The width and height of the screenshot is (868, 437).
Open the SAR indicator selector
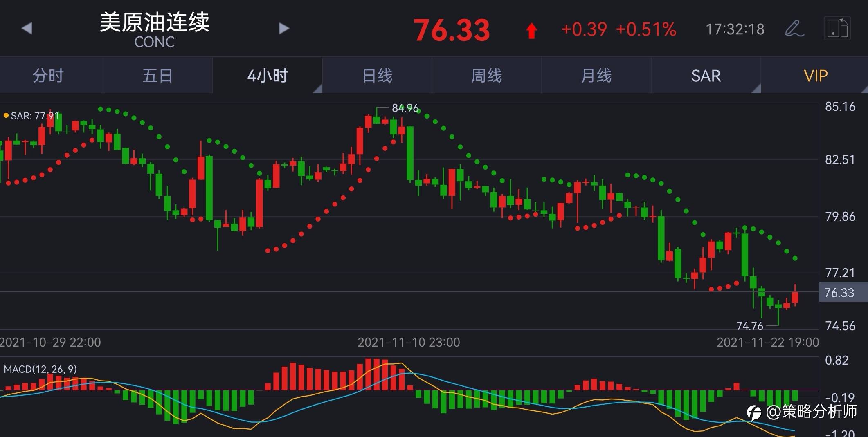(x=706, y=76)
